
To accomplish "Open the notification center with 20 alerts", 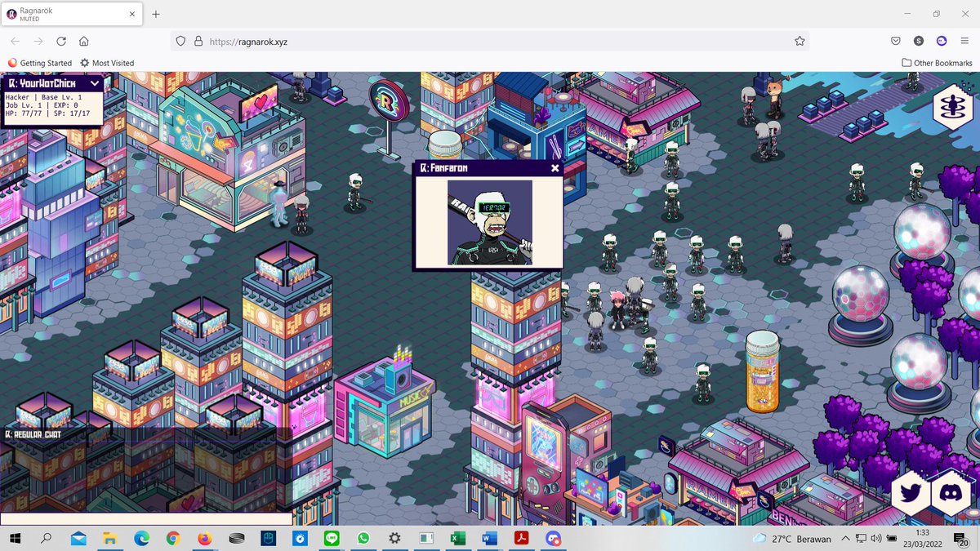I will [x=963, y=539].
